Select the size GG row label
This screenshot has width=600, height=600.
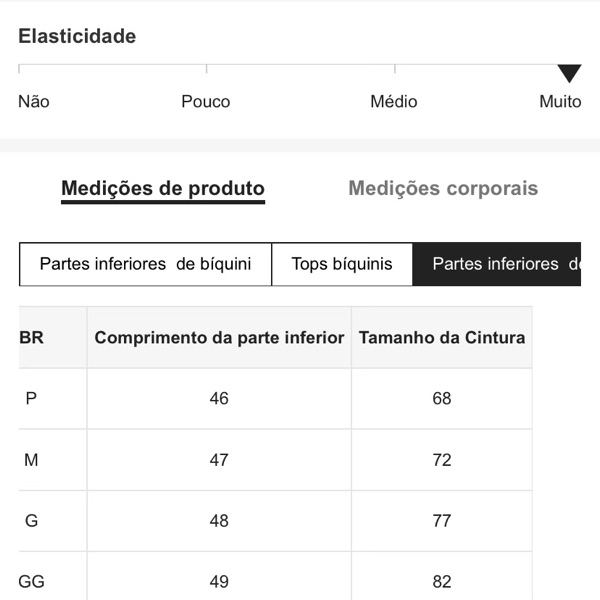pos(32,581)
